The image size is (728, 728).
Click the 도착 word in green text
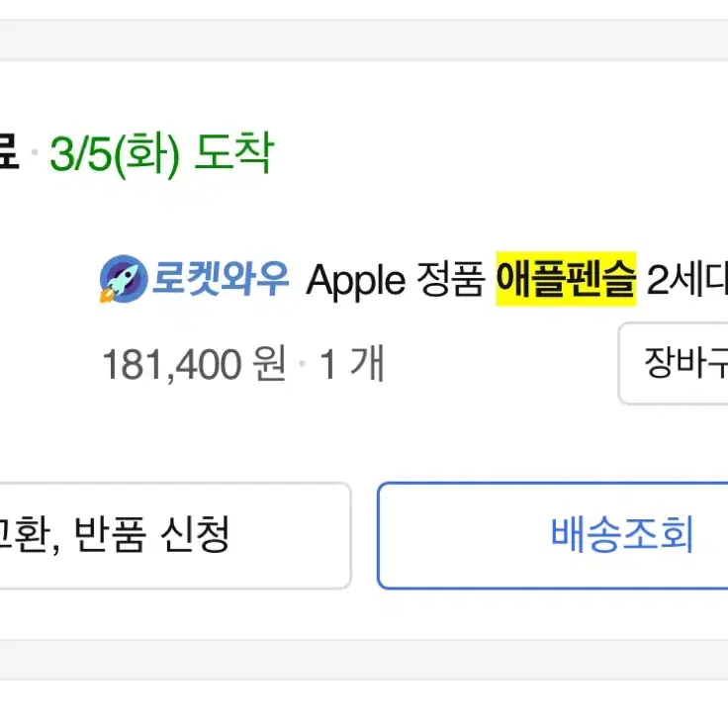[x=234, y=152]
